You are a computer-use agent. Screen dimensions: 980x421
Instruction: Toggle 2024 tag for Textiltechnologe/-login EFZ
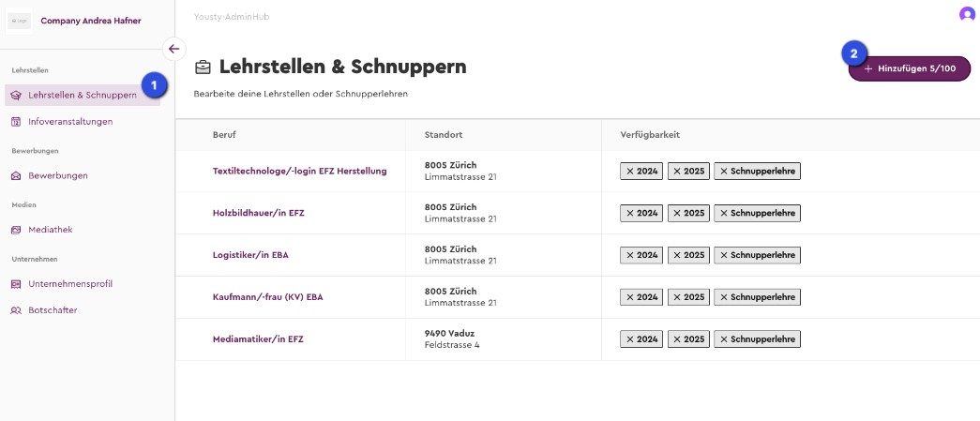(641, 172)
